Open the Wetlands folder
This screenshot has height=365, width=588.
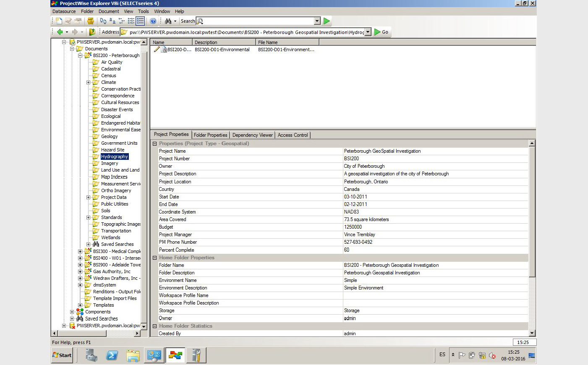click(x=110, y=237)
